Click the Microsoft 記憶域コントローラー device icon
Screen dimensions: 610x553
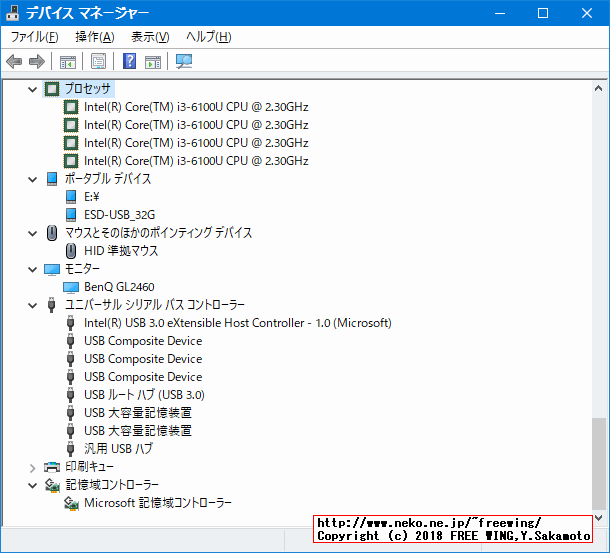71,503
